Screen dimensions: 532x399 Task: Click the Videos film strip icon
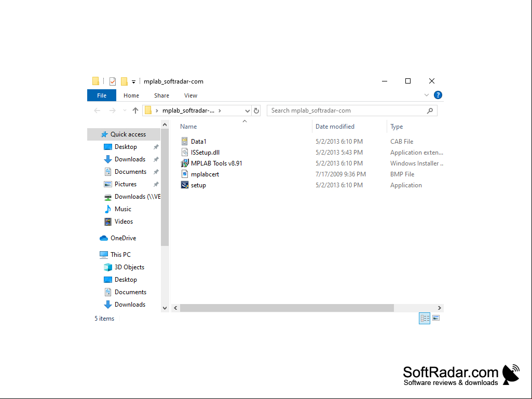tap(108, 222)
